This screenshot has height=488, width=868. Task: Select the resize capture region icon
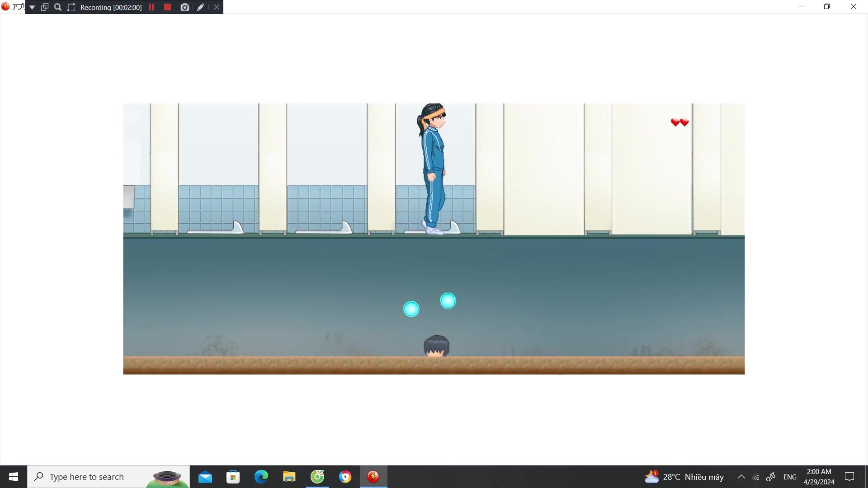pos(71,7)
